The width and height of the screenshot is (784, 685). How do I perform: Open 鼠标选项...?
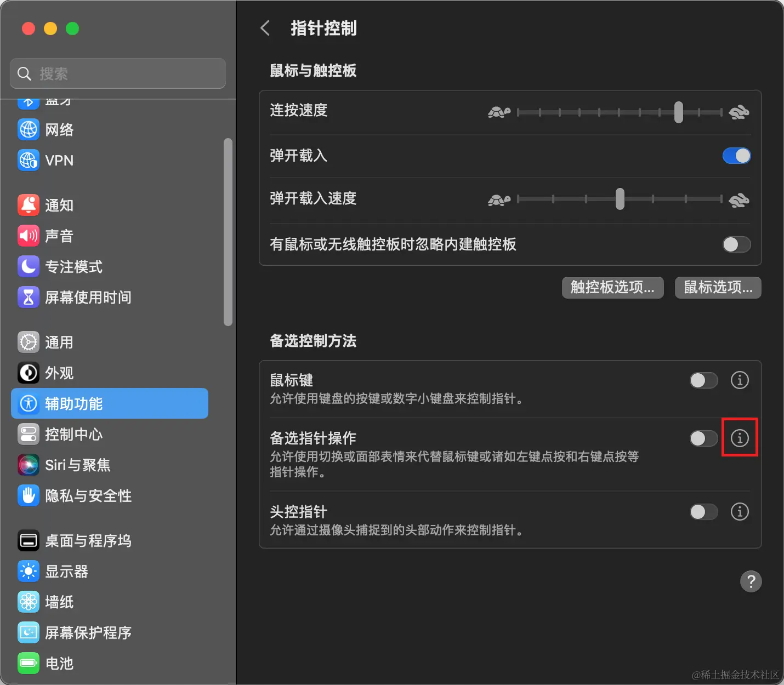point(718,287)
